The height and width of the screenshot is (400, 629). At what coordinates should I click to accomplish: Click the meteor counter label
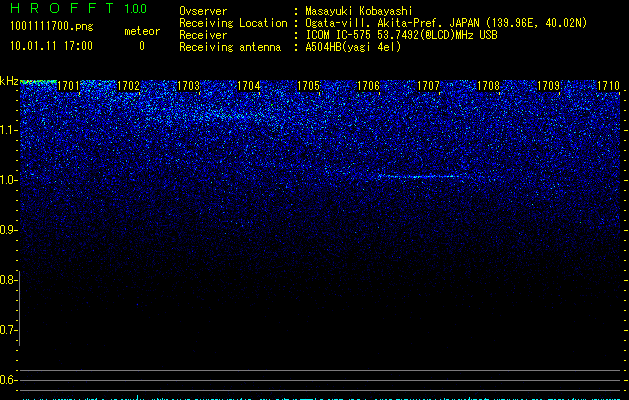142,31
